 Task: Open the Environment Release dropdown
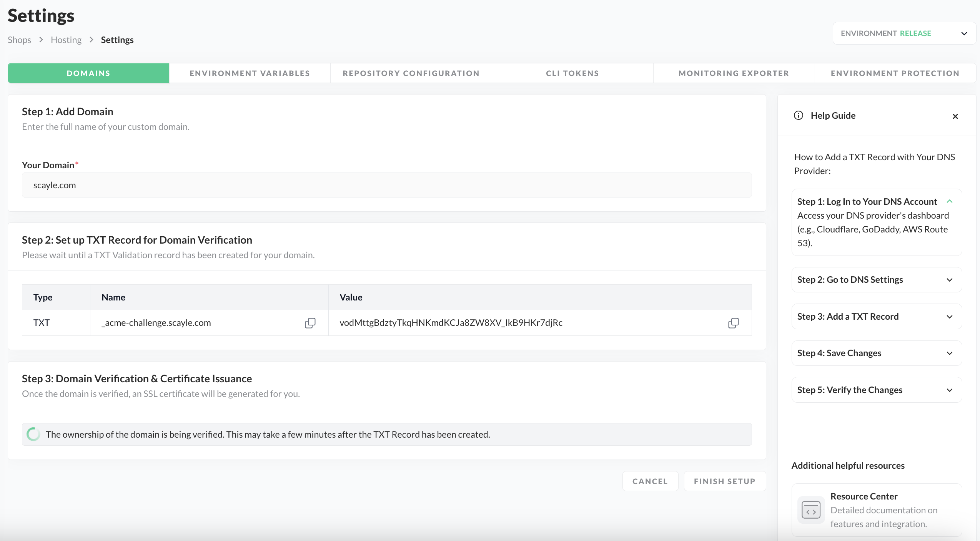point(904,33)
